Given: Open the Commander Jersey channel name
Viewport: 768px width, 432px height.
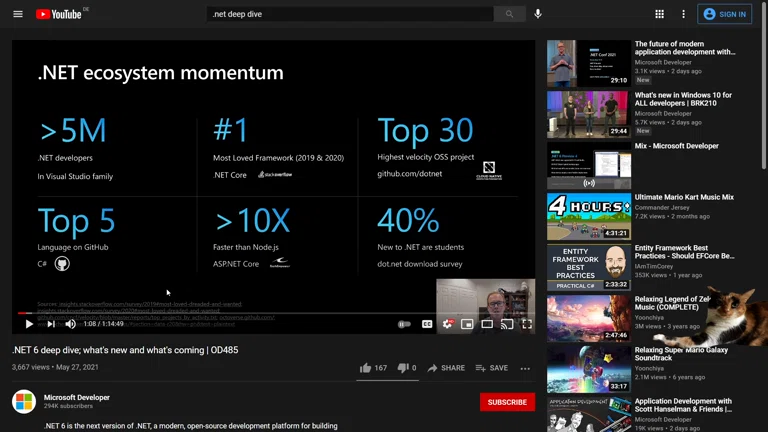Looking at the screenshot, I should pyautogui.click(x=662, y=208).
